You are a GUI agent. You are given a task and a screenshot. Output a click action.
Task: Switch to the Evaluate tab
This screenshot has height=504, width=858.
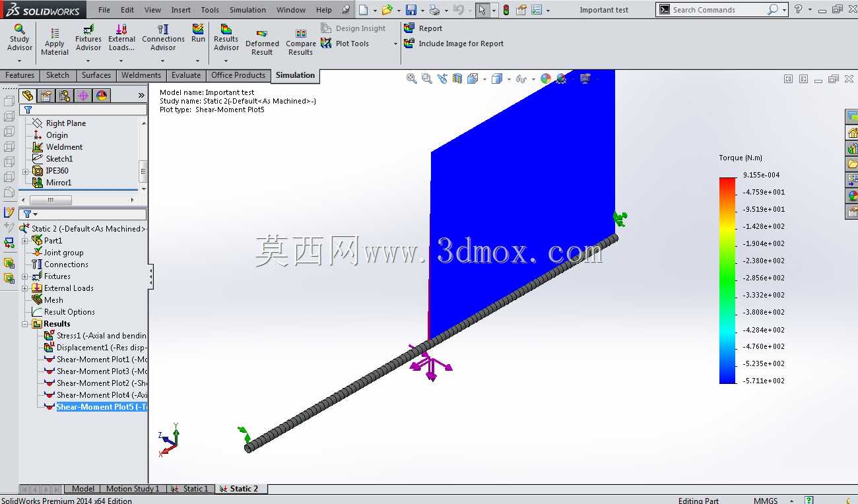[x=186, y=75]
